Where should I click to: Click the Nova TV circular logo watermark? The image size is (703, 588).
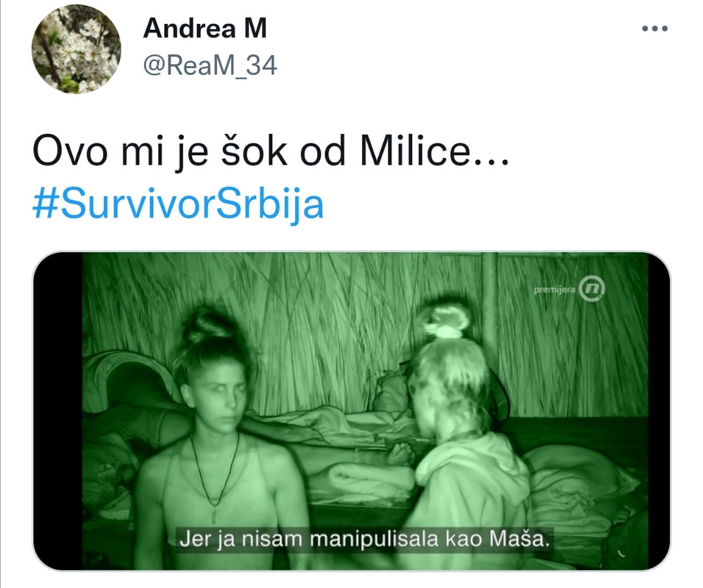592,289
